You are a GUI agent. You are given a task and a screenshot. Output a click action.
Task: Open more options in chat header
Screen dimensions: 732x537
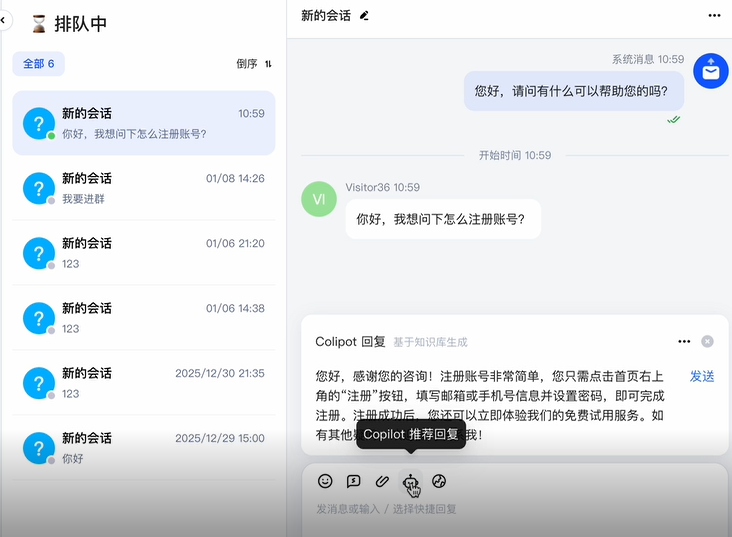click(714, 16)
